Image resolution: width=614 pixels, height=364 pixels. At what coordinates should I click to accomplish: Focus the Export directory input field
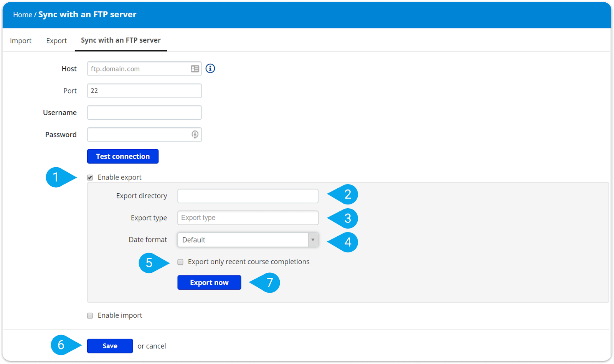point(248,196)
